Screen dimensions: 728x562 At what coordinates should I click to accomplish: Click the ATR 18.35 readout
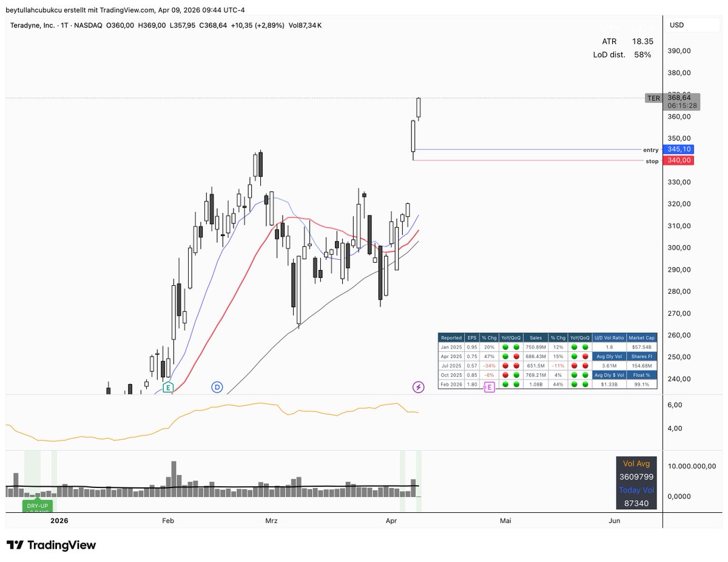click(x=627, y=41)
